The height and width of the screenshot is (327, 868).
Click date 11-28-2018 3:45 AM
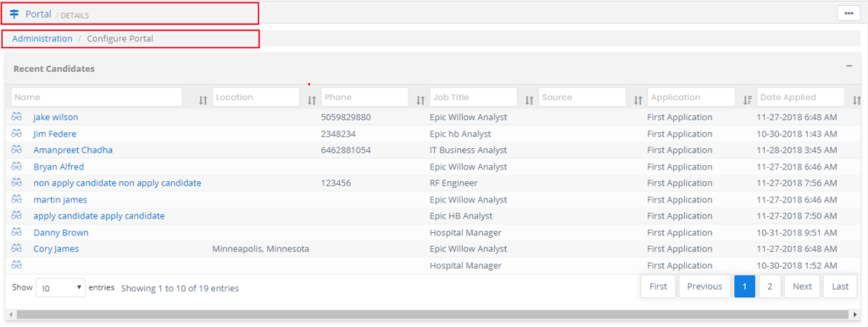[x=797, y=150]
